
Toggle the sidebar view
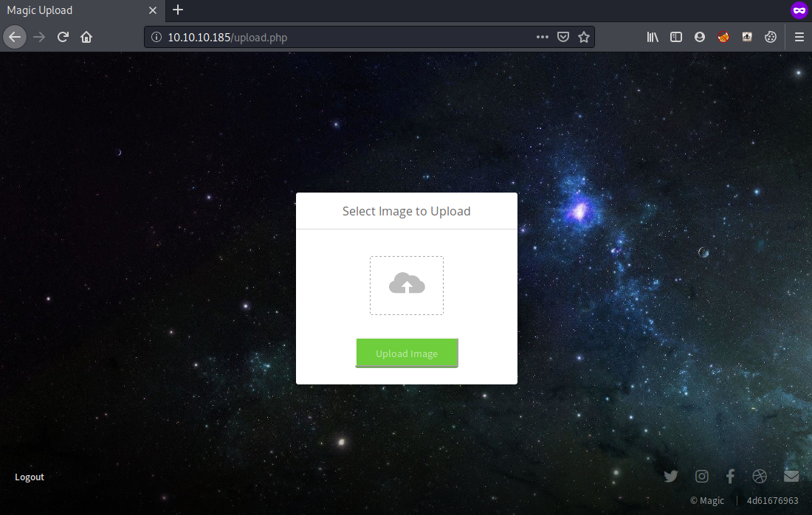(x=676, y=37)
